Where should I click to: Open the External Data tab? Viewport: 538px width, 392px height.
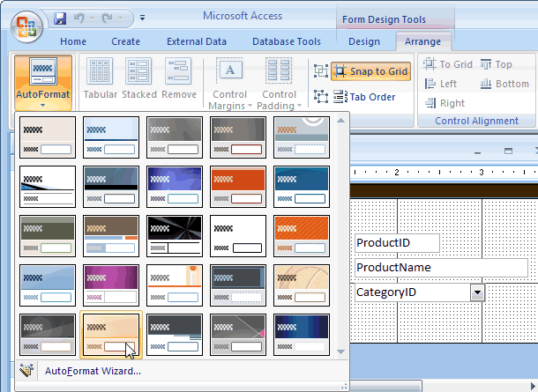197,41
